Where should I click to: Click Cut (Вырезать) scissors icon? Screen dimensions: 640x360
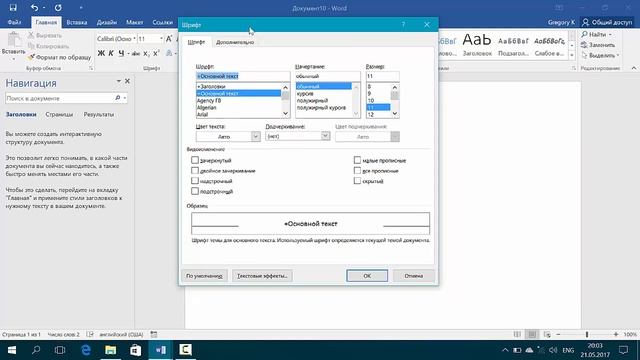(x=31, y=36)
